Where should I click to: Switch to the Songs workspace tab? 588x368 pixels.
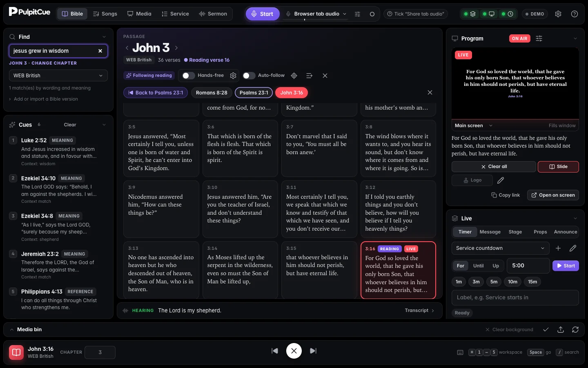coord(105,14)
